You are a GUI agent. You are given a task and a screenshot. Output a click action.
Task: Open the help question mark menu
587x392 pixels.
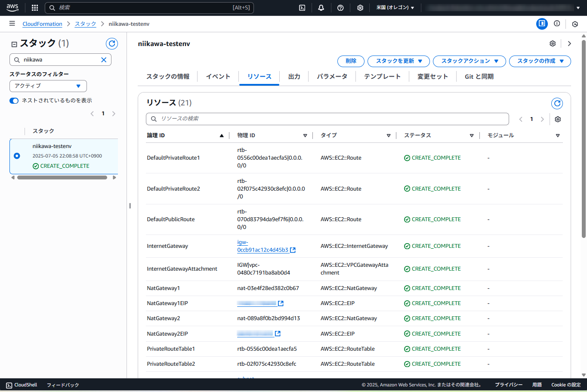pos(340,8)
